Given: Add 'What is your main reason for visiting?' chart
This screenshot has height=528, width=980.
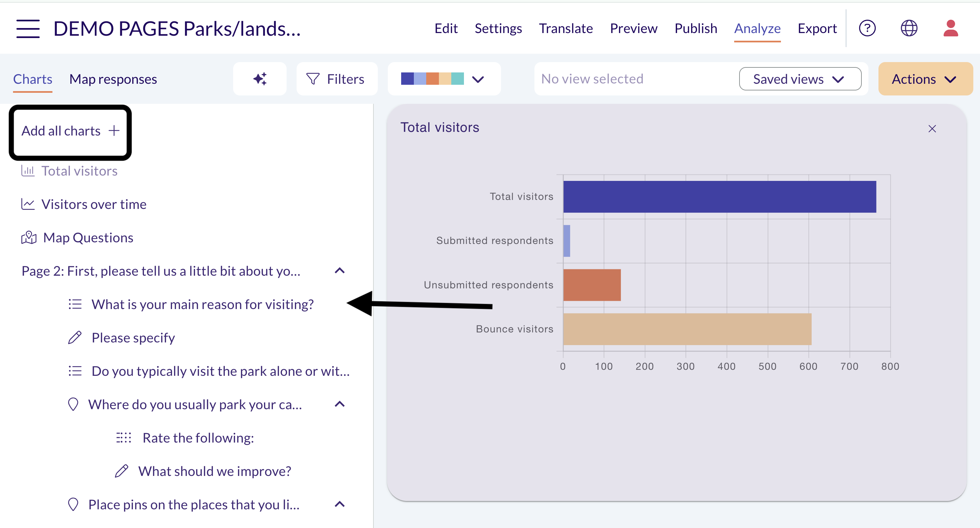Looking at the screenshot, I should point(202,304).
